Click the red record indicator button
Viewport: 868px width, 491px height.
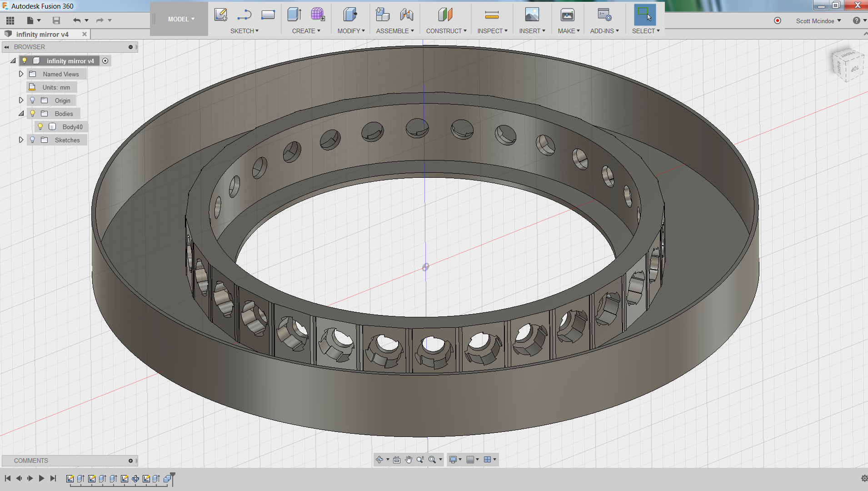[778, 20]
